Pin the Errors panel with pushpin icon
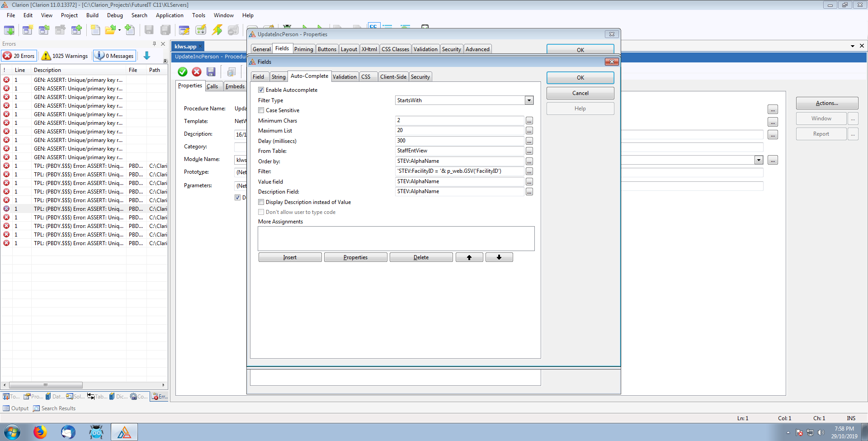This screenshot has height=441, width=868. coord(154,44)
